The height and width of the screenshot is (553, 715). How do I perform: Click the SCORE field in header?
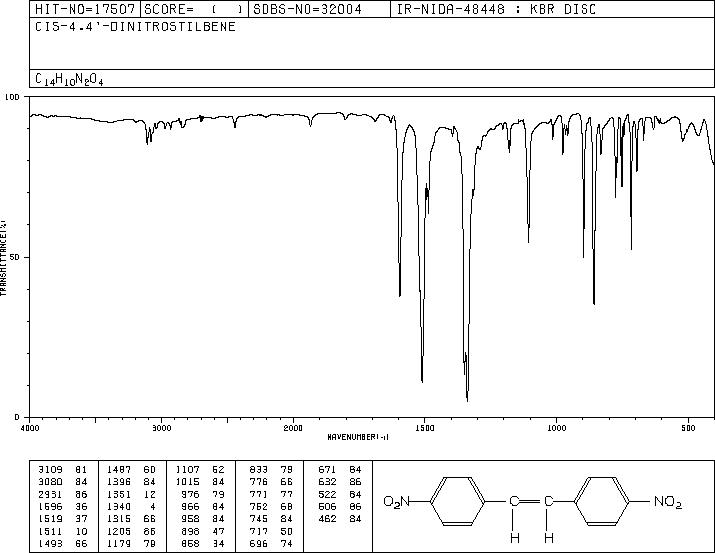click(x=194, y=9)
